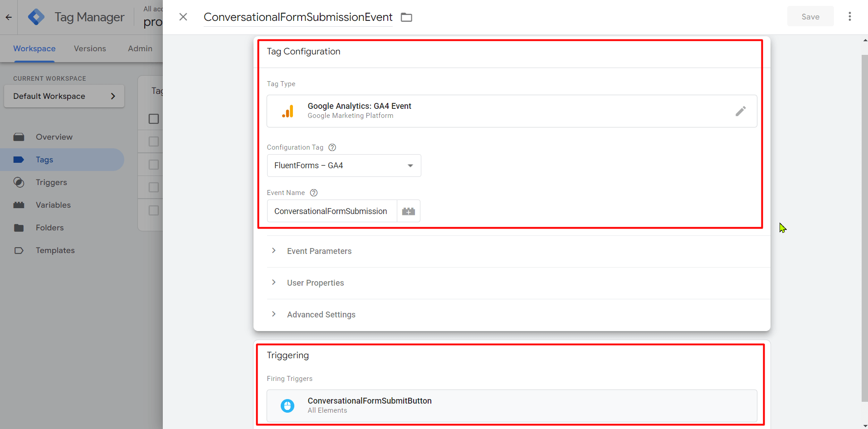Viewport: 868px width, 429px height.
Task: Click the Tag Manager logo
Action: pyautogui.click(x=36, y=17)
